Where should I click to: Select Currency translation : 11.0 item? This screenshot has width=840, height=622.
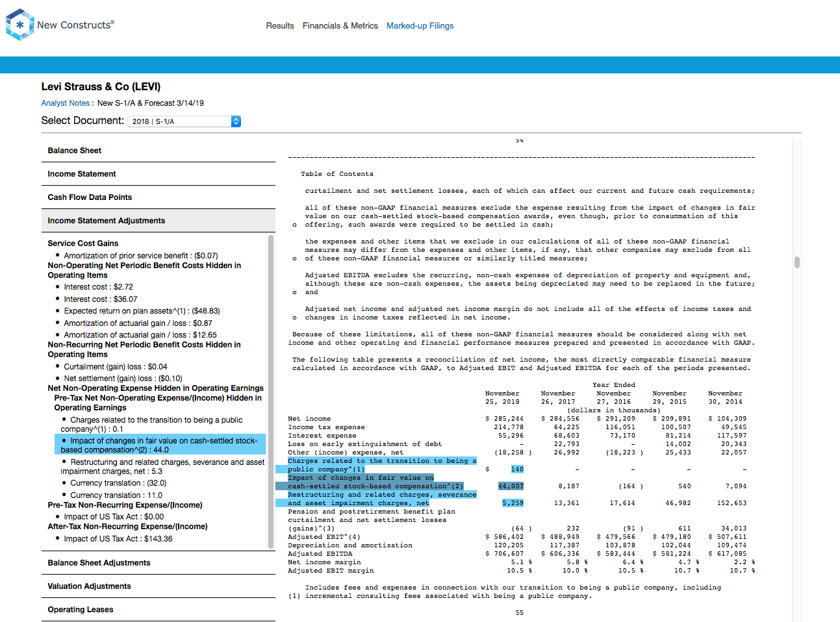click(116, 495)
